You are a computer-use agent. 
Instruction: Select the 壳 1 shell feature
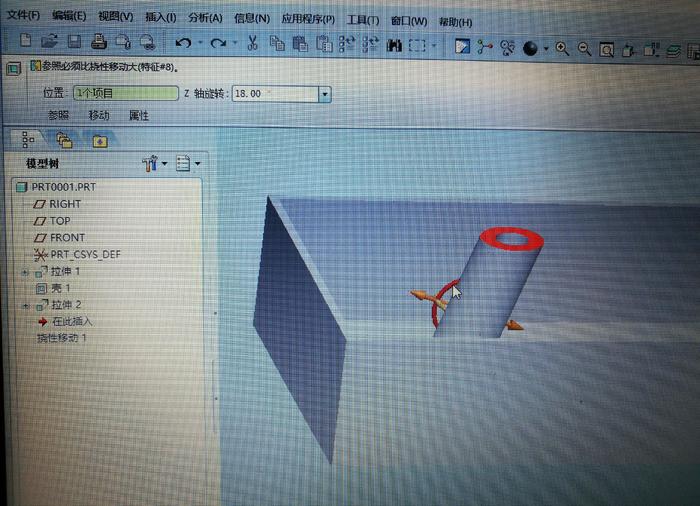(61, 288)
